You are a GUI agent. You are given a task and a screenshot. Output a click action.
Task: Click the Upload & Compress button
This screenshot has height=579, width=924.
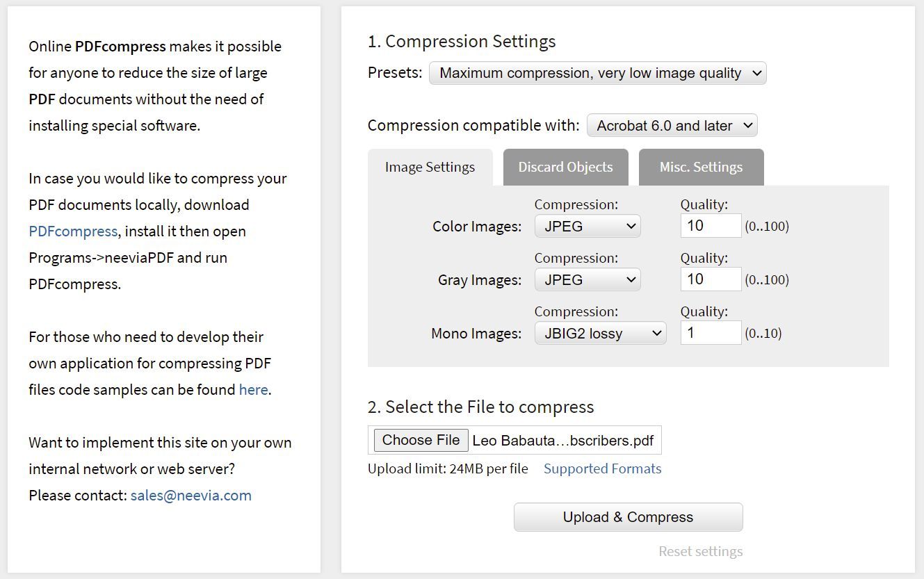pyautogui.click(x=628, y=517)
